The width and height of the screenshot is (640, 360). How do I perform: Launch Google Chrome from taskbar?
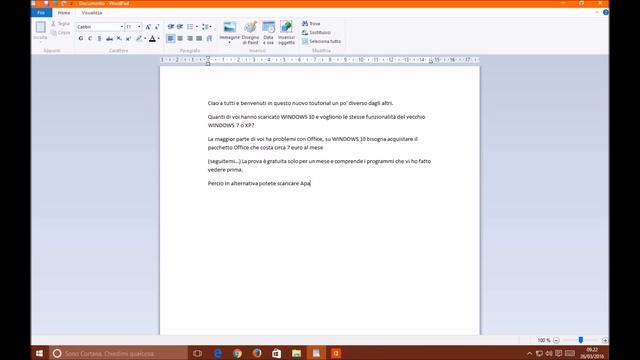click(237, 353)
